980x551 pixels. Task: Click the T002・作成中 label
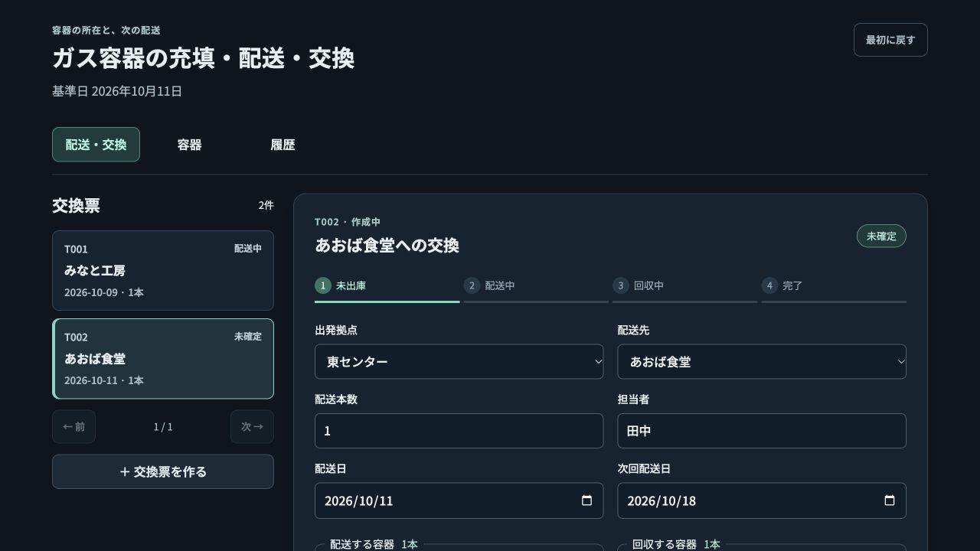click(x=348, y=222)
